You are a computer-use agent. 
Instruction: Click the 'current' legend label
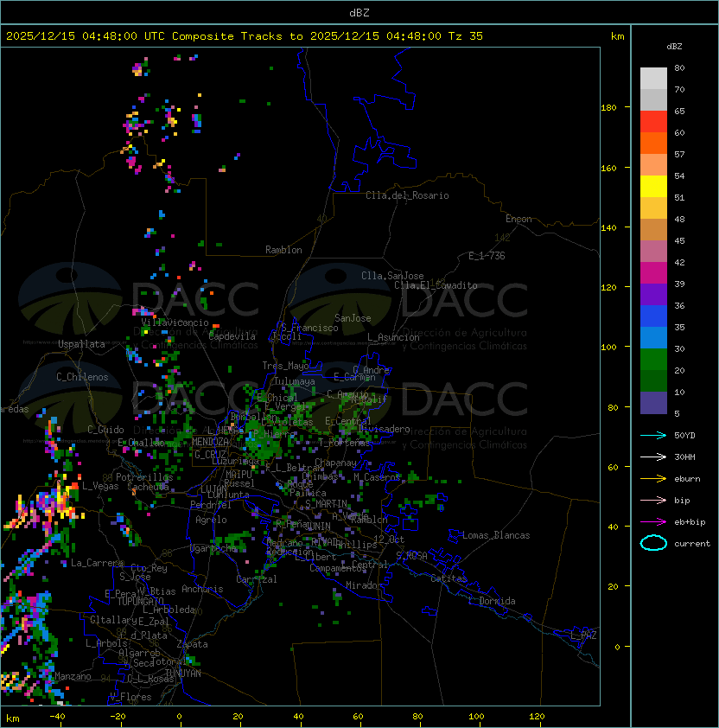coord(692,544)
